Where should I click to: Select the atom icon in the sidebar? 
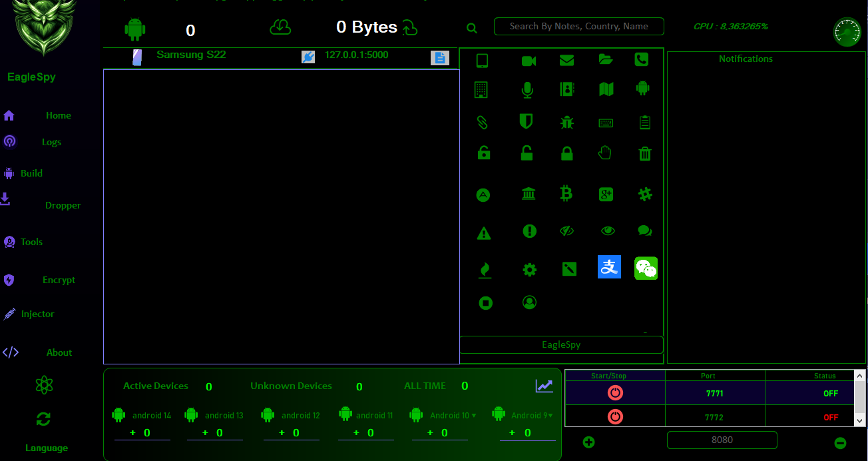[44, 384]
